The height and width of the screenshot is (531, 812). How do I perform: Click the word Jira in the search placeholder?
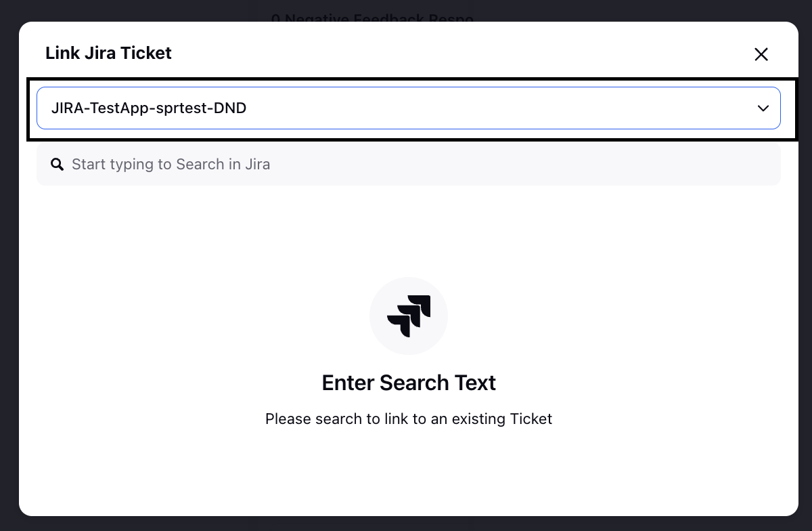(x=256, y=164)
